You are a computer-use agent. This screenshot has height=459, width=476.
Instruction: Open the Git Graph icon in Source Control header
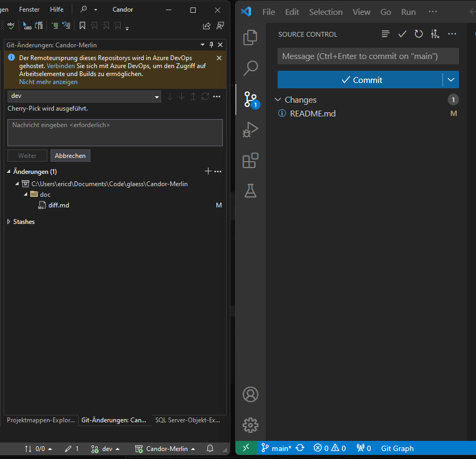[x=435, y=34]
